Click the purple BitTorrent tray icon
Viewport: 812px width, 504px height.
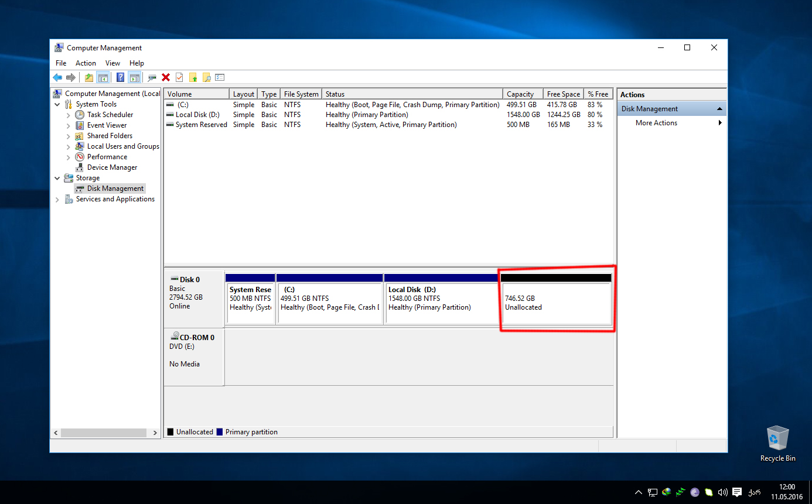[695, 492]
